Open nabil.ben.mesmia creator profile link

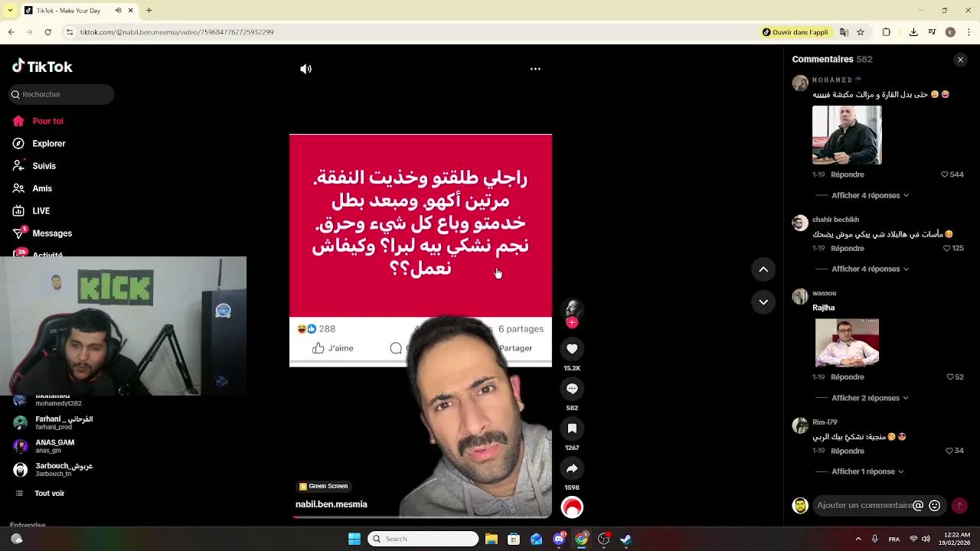pyautogui.click(x=332, y=504)
